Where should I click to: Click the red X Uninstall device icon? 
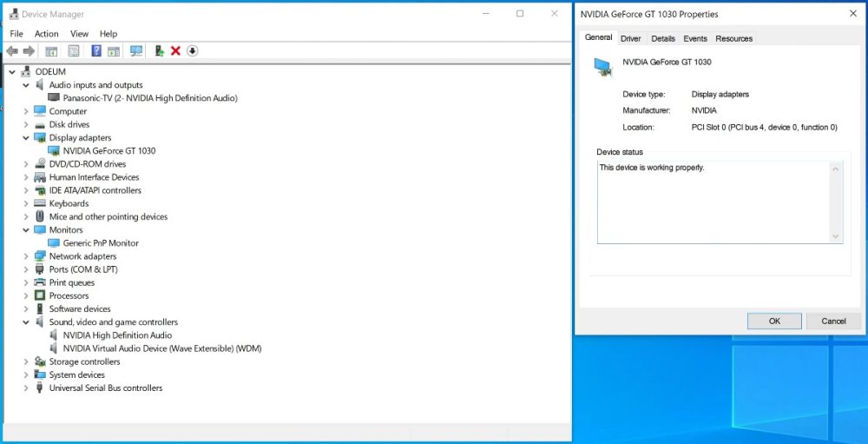coord(175,51)
